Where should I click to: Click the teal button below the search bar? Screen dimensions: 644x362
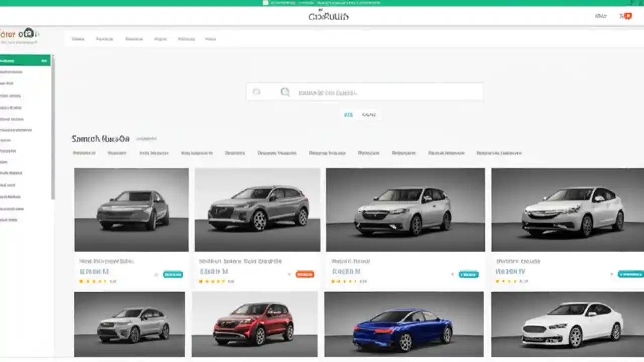coord(348,115)
